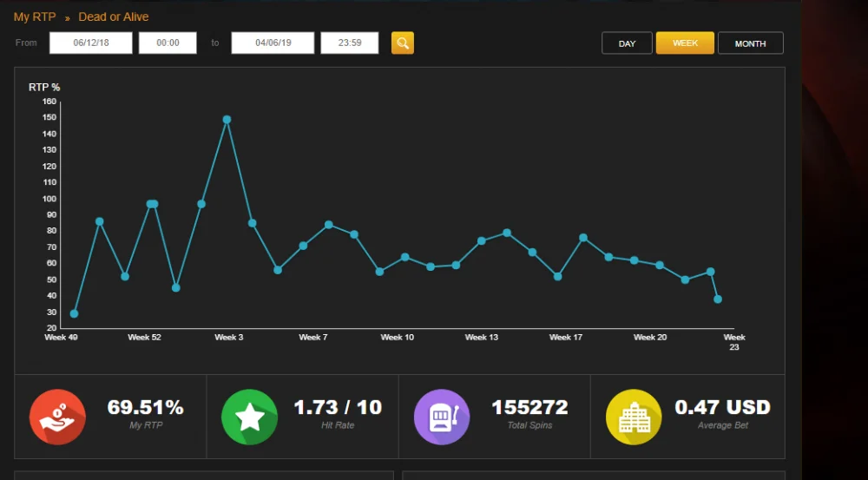Select the WEEK view button
This screenshot has width=868, height=480.
685,43
